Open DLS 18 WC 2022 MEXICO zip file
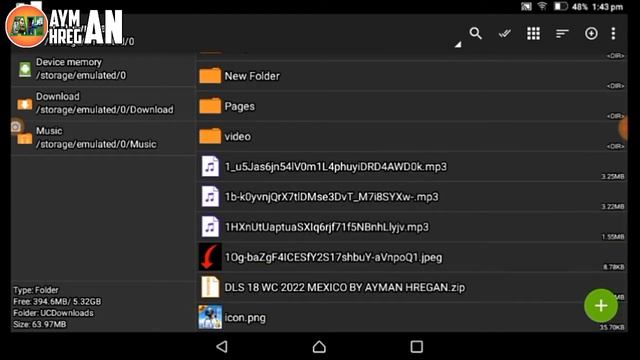 click(x=412, y=287)
